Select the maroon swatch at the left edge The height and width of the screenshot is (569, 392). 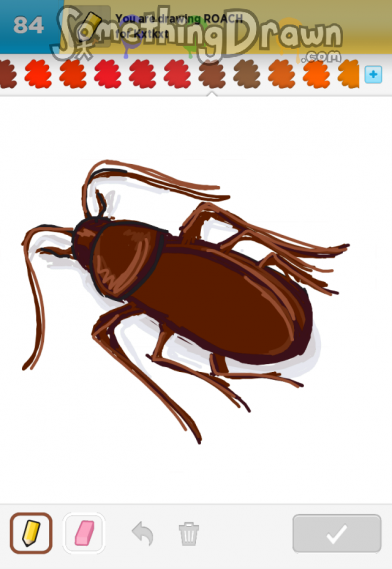pos(8,74)
